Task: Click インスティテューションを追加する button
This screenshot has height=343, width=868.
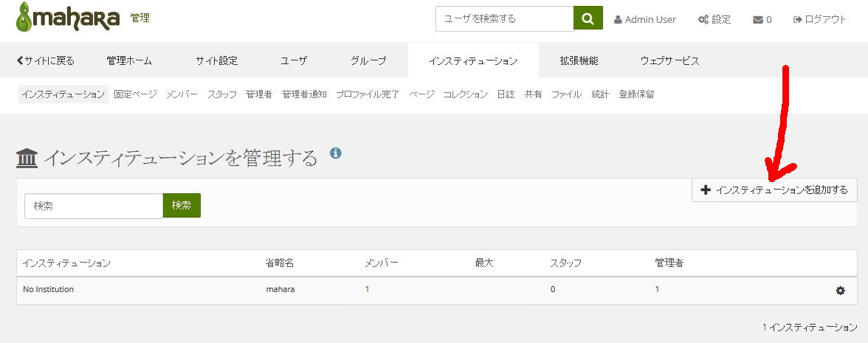Action: coord(774,190)
